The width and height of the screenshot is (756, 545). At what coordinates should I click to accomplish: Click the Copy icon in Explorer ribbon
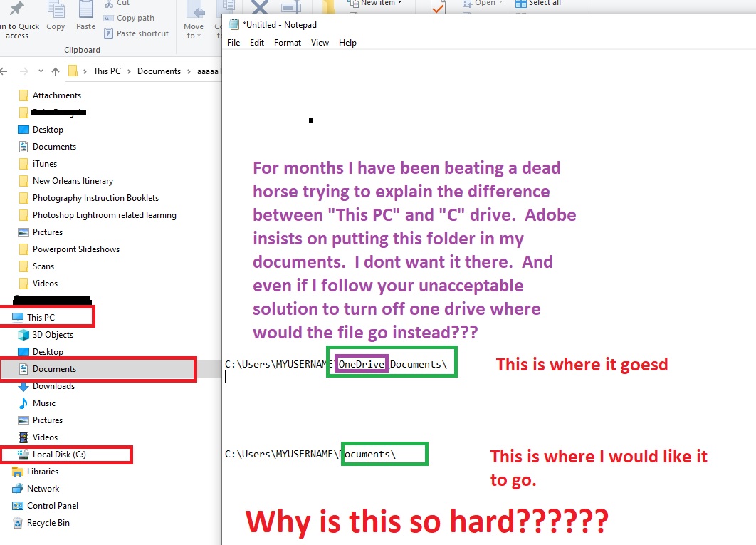point(56,10)
